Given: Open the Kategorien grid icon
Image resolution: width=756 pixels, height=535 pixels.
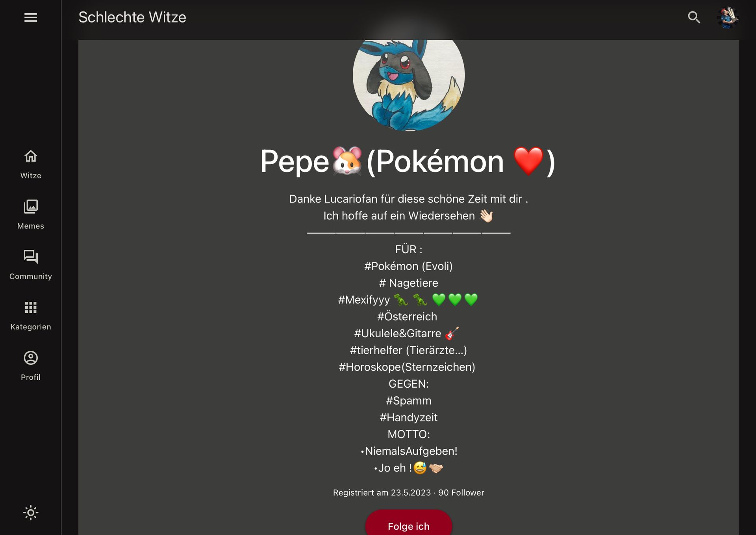Looking at the screenshot, I should point(31,307).
